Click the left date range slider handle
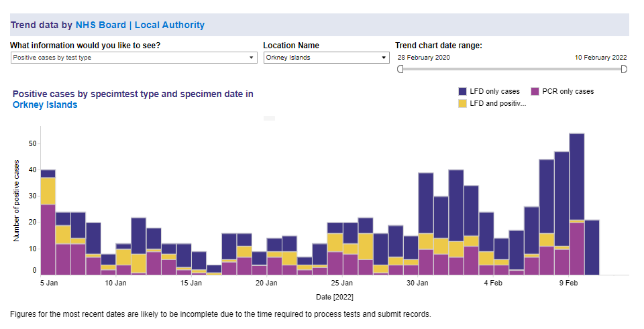Viewport: 644px width, 329px height. pyautogui.click(x=400, y=69)
